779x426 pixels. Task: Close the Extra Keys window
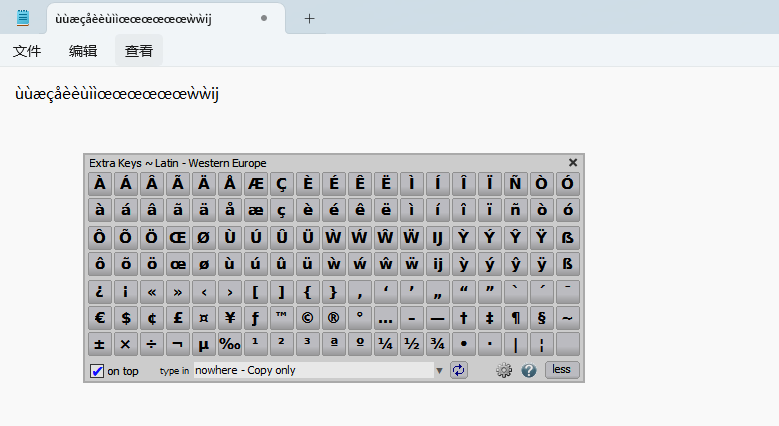pyautogui.click(x=573, y=163)
